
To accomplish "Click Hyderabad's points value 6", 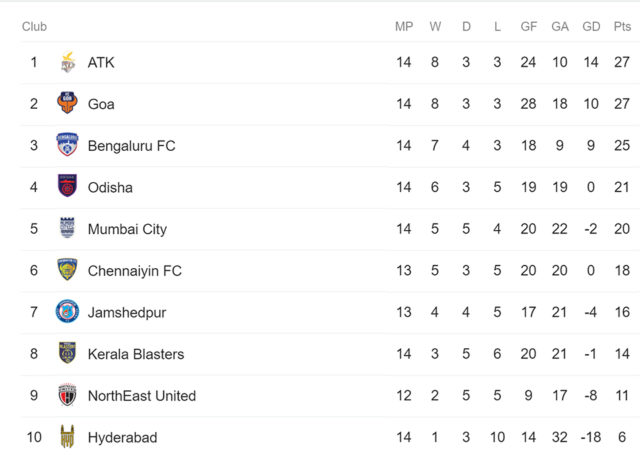I will point(622,437).
